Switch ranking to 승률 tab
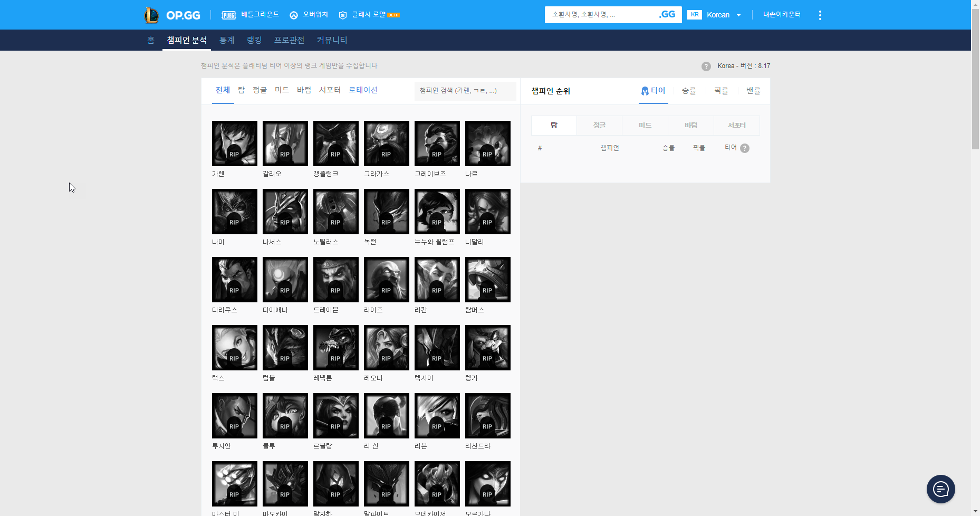This screenshot has width=980, height=516. tap(689, 91)
